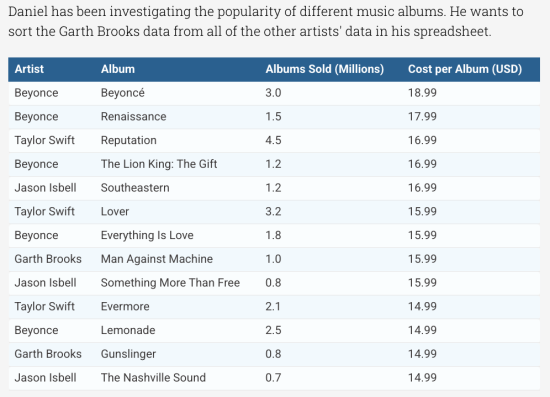Click Garth Brooks in the Man Against Machine row
Screen dimensions: 550x397
[48, 259]
